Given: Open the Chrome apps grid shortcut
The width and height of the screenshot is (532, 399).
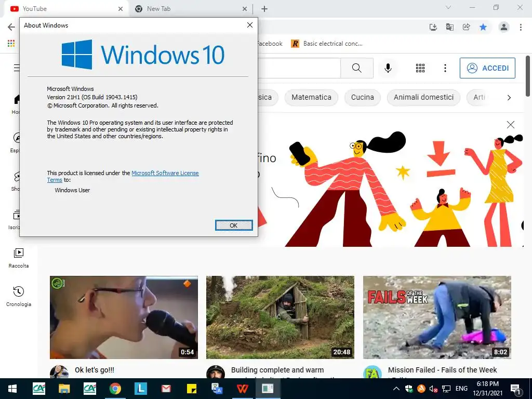Looking at the screenshot, I should point(11,44).
